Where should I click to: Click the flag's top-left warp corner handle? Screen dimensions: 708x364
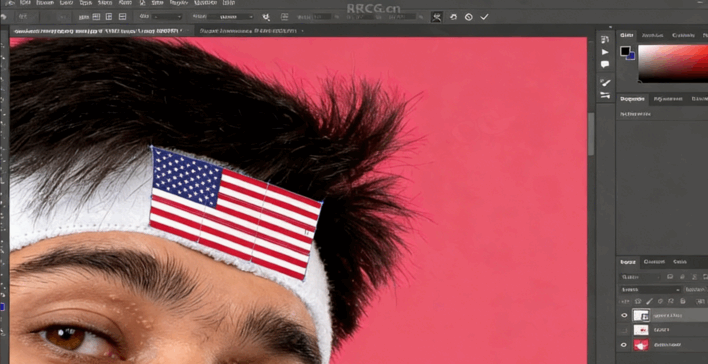point(152,147)
